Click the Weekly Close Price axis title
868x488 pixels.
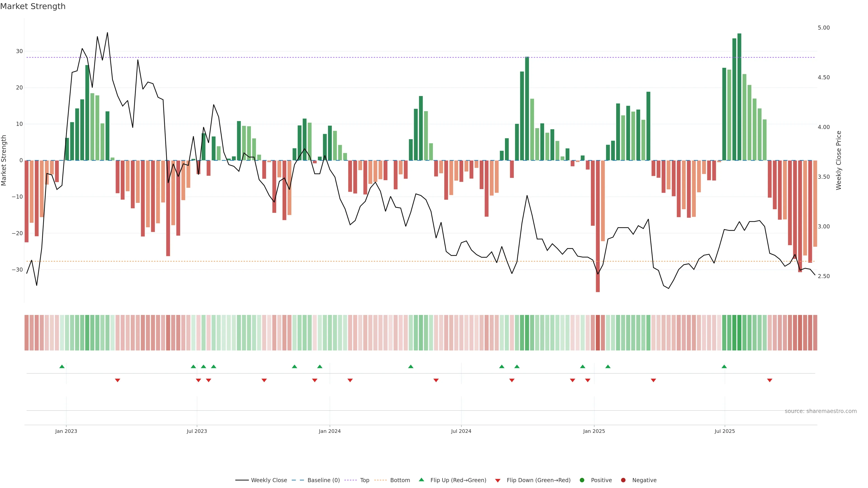click(839, 160)
